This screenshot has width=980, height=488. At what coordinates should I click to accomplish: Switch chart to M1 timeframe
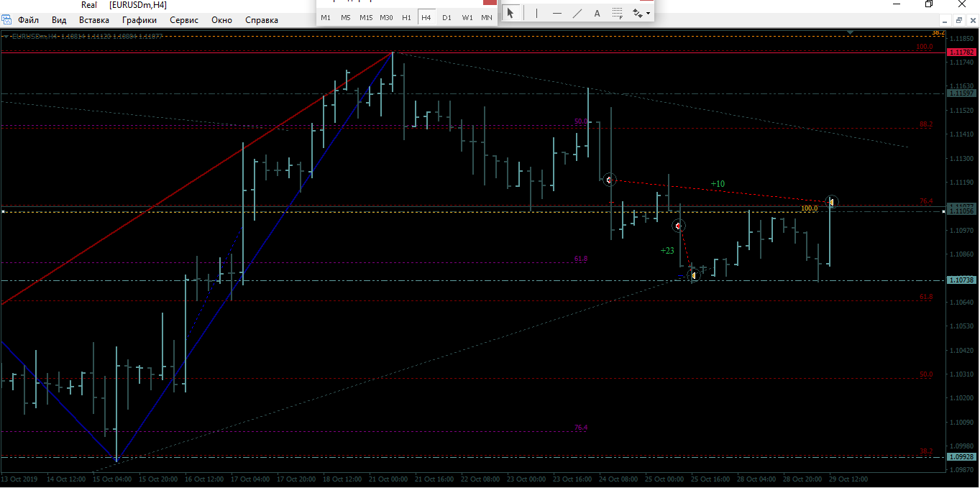point(326,17)
